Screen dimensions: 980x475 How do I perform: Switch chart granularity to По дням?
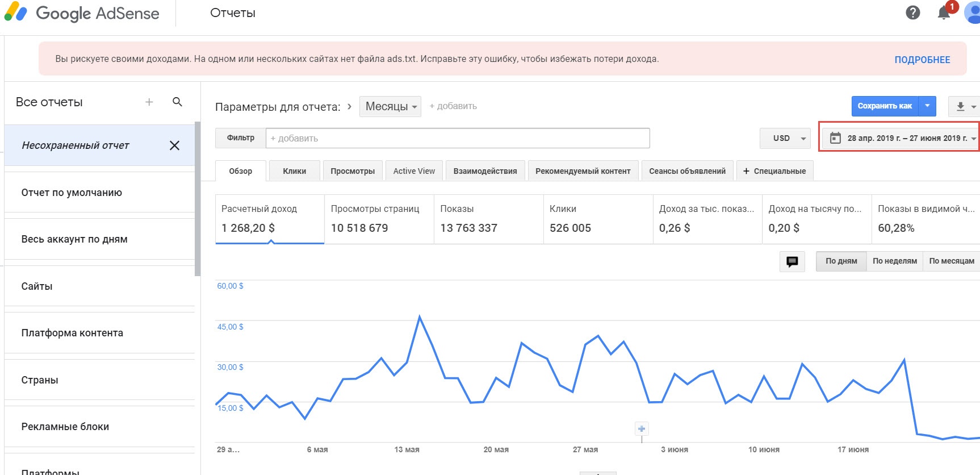point(841,261)
